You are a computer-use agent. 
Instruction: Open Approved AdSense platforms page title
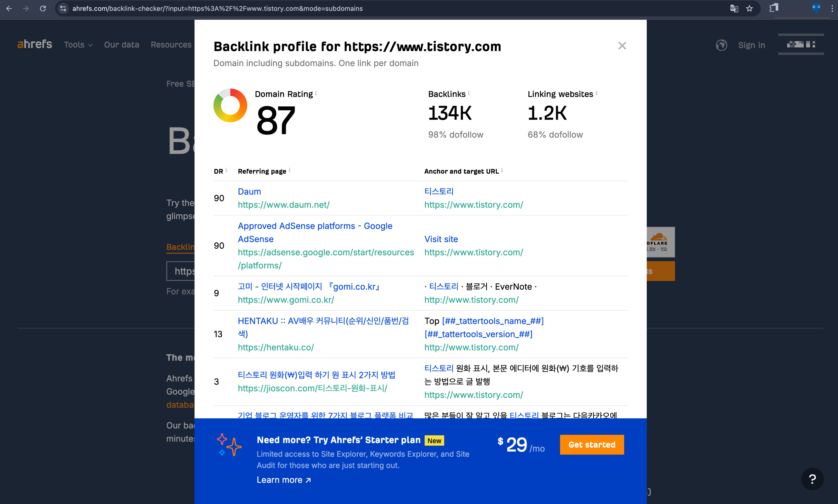pos(315,232)
